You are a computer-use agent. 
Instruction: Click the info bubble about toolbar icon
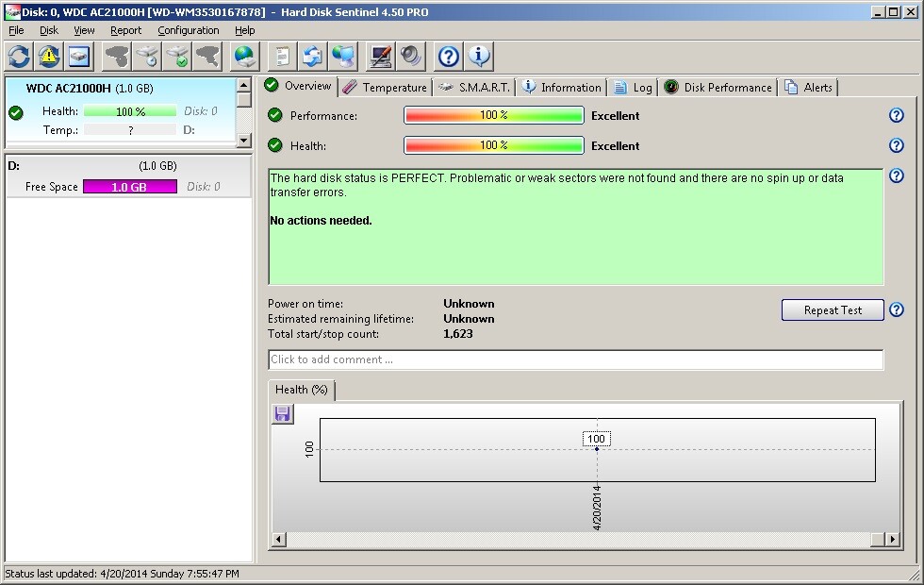coord(479,57)
